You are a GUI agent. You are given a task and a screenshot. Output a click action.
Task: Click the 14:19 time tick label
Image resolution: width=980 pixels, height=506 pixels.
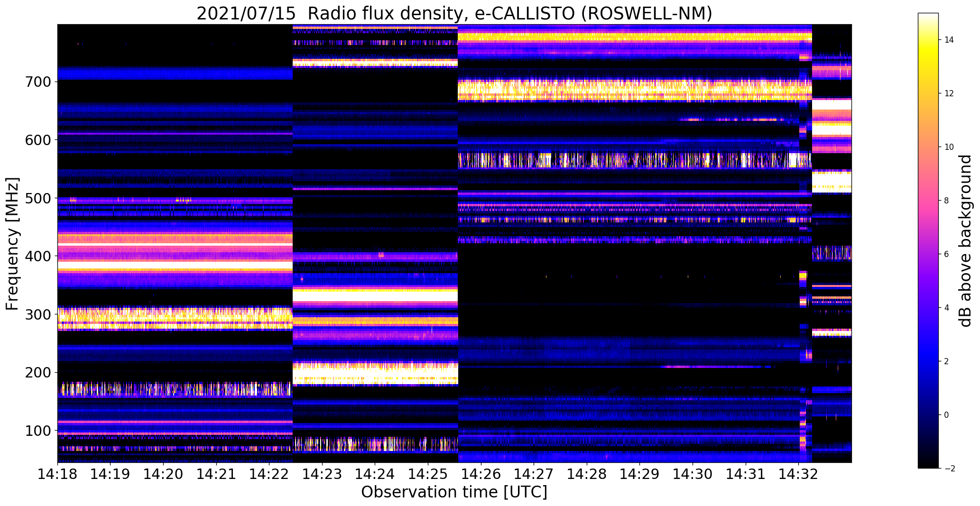tap(111, 474)
